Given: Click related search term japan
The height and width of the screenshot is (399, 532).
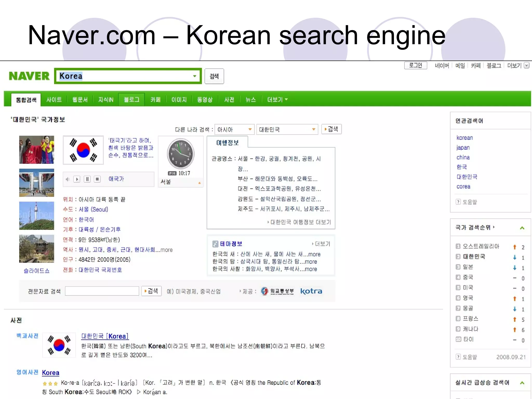Looking at the screenshot, I should pyautogui.click(x=463, y=148).
